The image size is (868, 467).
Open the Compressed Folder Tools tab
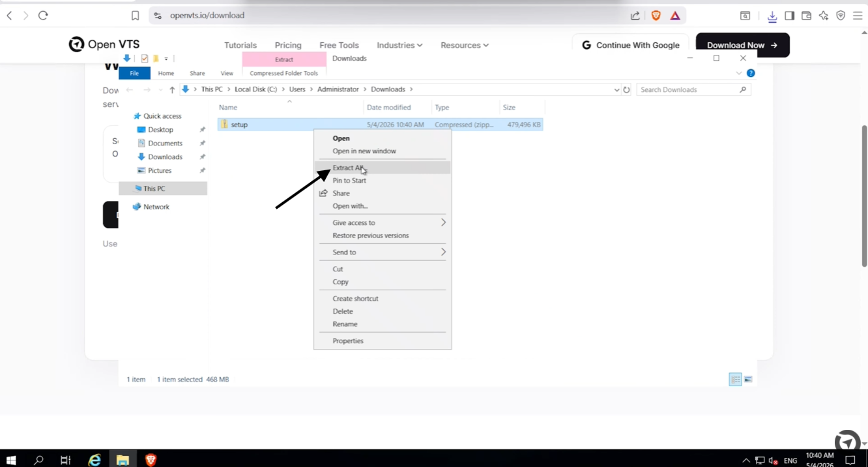pyautogui.click(x=283, y=74)
